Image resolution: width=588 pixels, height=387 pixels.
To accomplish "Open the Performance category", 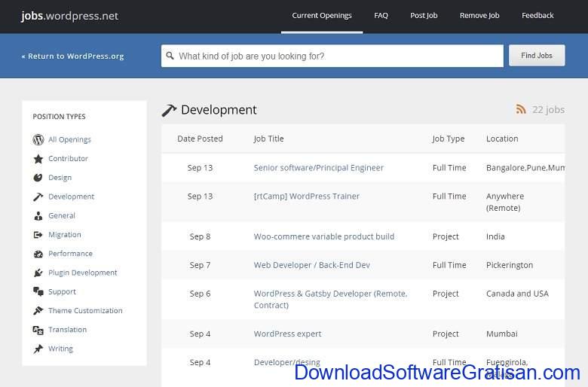I will [x=70, y=254].
